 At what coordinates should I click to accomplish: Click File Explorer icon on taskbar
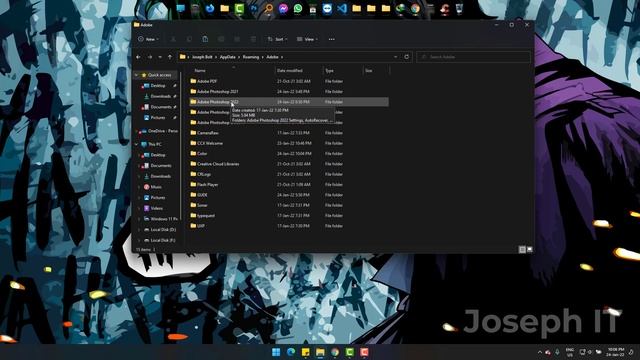coord(320,352)
